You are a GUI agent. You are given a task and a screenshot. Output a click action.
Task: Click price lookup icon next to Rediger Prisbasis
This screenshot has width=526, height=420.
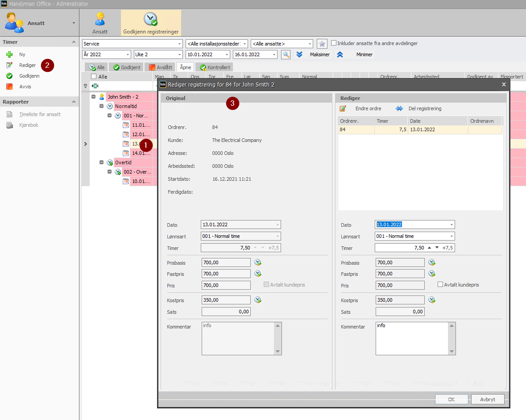click(x=432, y=262)
